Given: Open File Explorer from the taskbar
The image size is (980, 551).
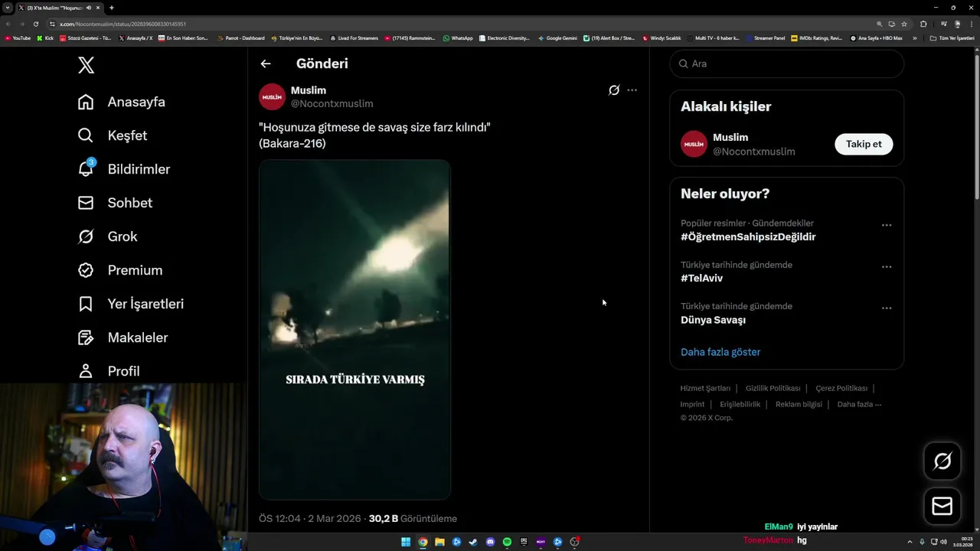Looking at the screenshot, I should 439,542.
